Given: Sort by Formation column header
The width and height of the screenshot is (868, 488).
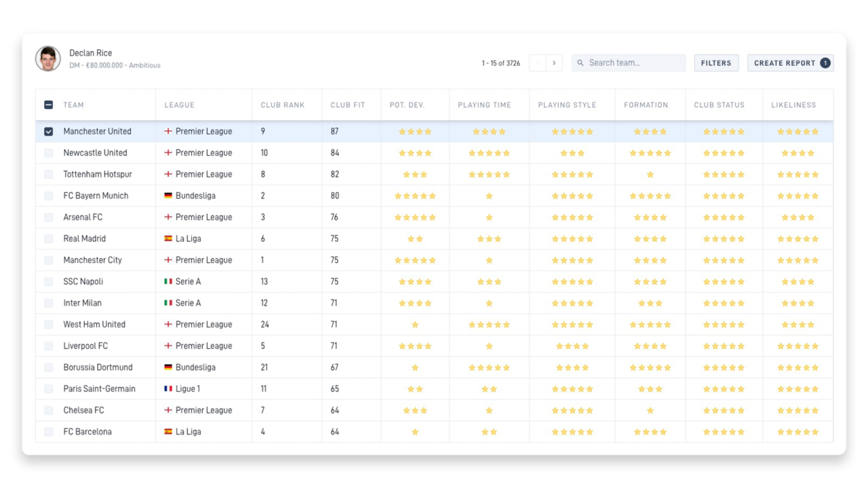Looking at the screenshot, I should [x=646, y=105].
